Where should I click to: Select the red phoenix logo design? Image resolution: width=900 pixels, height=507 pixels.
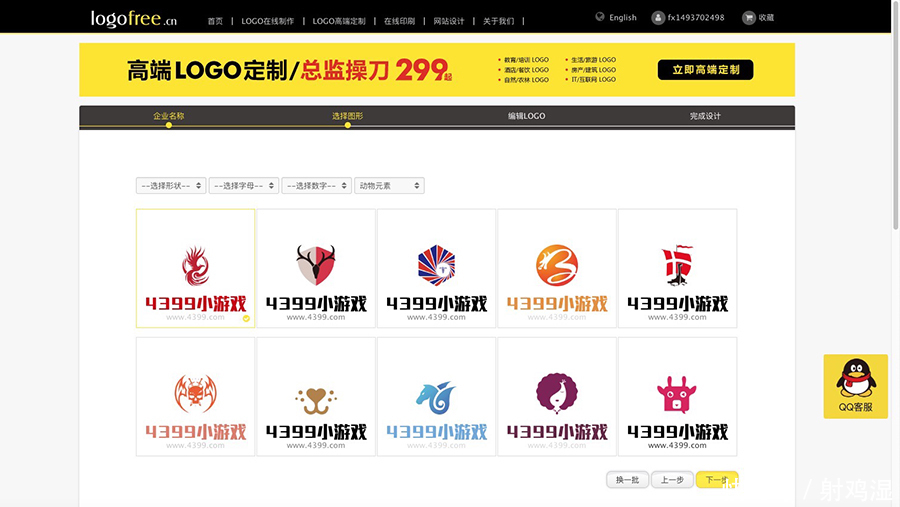tap(196, 268)
